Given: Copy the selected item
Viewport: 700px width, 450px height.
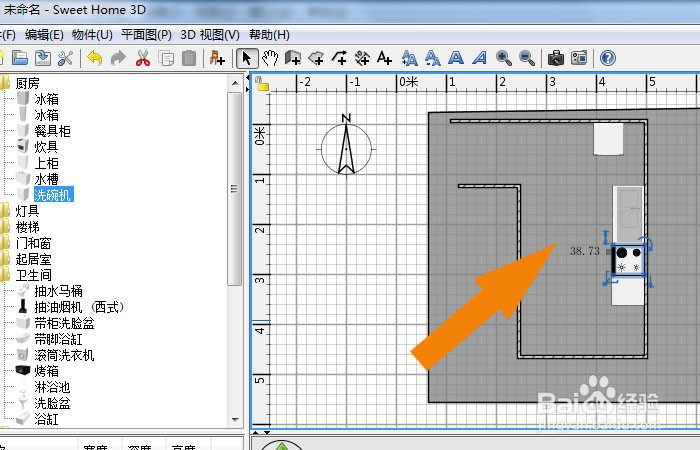Looking at the screenshot, I should [166, 58].
